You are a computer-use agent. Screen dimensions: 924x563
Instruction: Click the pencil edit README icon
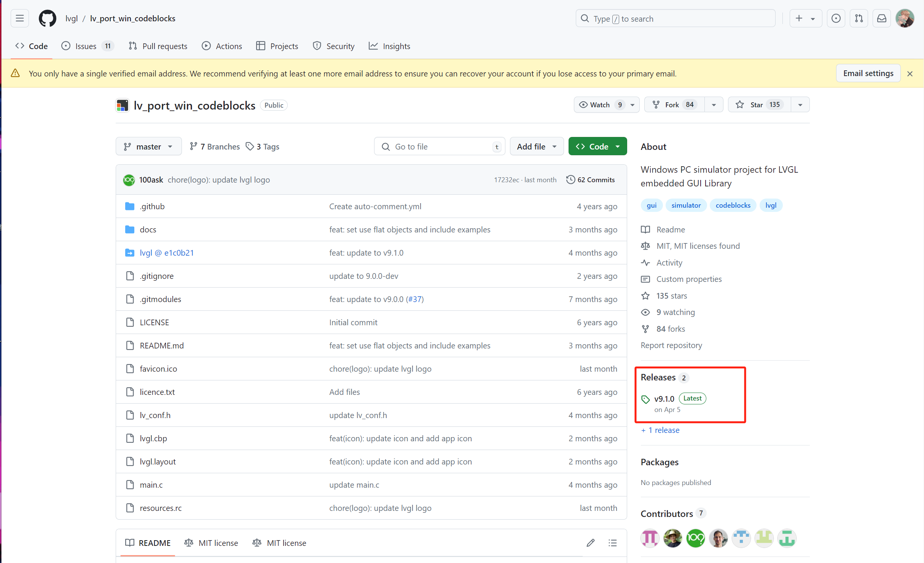click(590, 543)
